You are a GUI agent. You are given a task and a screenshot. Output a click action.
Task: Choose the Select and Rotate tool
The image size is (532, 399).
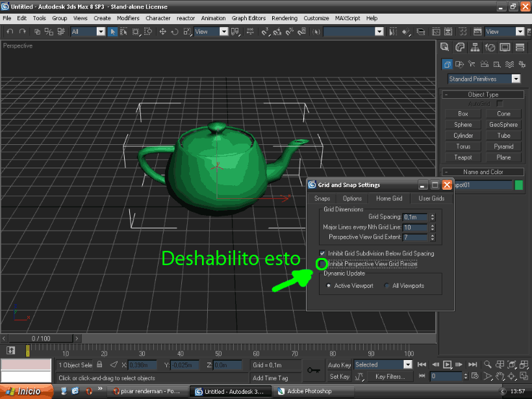pos(175,32)
